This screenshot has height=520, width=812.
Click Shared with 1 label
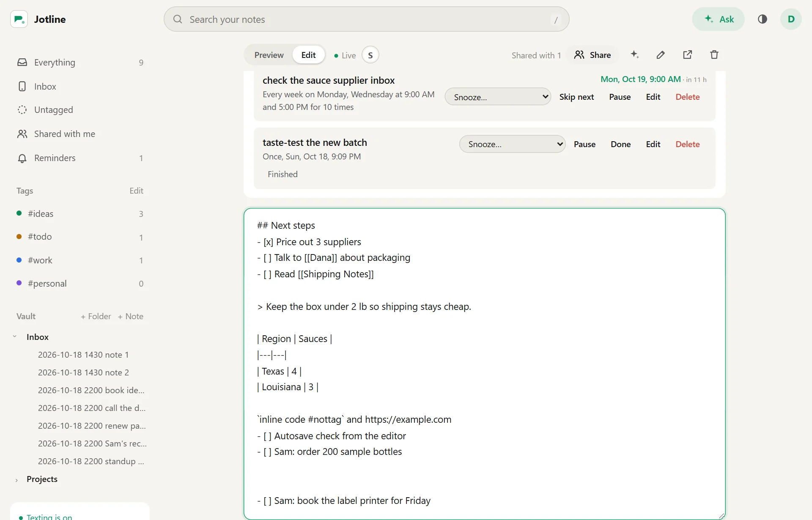click(x=536, y=55)
